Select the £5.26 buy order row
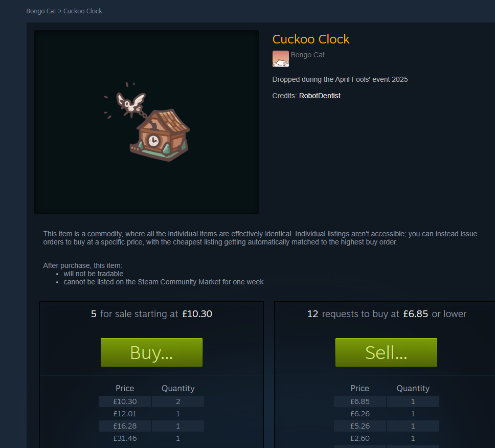495x448 pixels. [x=387, y=426]
